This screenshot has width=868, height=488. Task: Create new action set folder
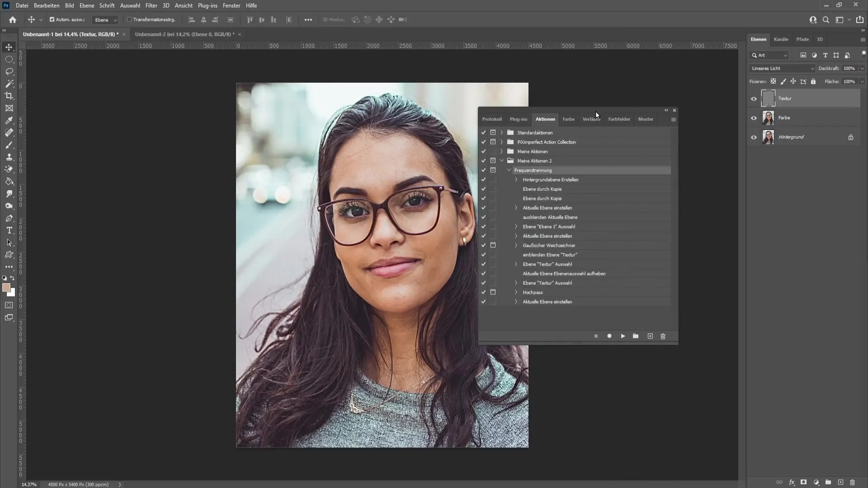point(636,336)
